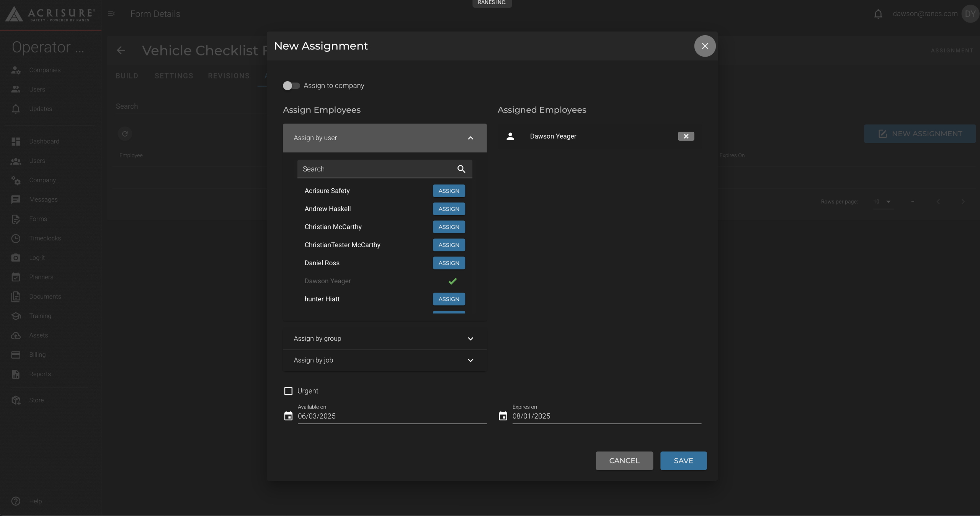The height and width of the screenshot is (516, 980).
Task: Open Messages in the sidebar
Action: coord(43,199)
